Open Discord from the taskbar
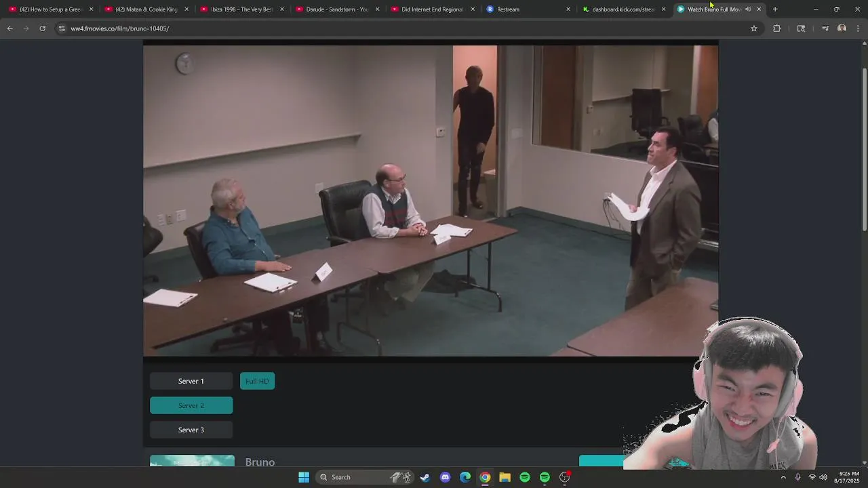 click(445, 477)
